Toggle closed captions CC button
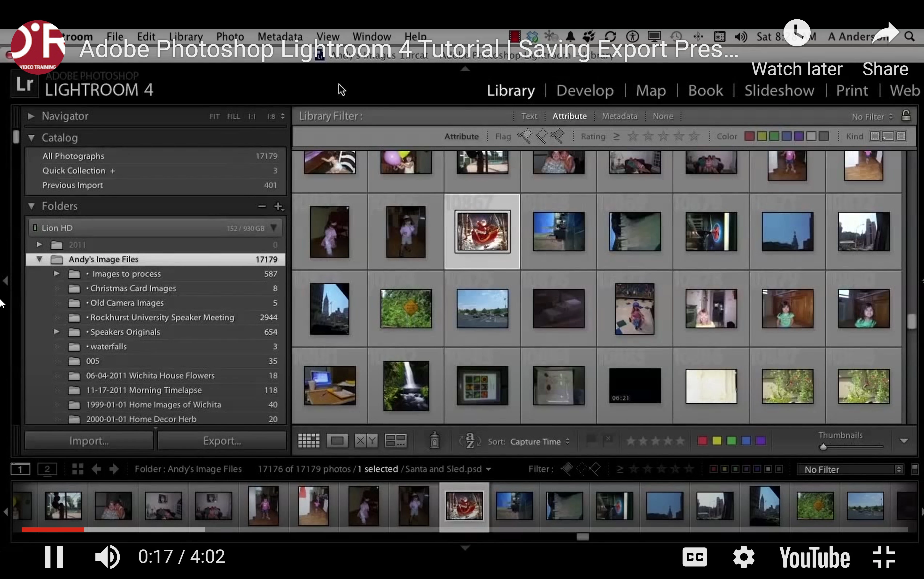Viewport: 924px width, 579px height. (x=694, y=557)
